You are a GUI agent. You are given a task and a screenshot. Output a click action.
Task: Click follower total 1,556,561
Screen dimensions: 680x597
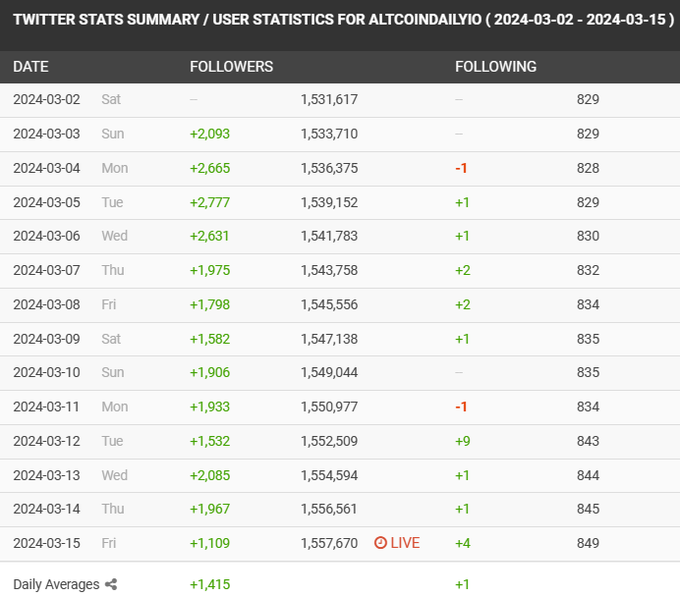point(329,509)
